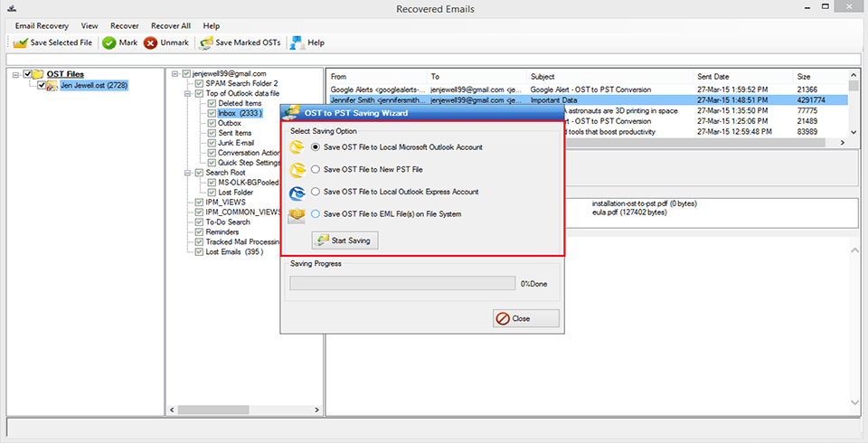
Task: Select Save OST File to Local Outlook Express Account
Action: 315,192
